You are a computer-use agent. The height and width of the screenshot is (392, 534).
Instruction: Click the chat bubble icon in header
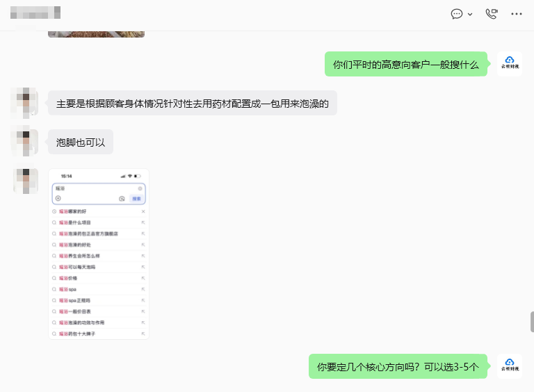tap(456, 14)
